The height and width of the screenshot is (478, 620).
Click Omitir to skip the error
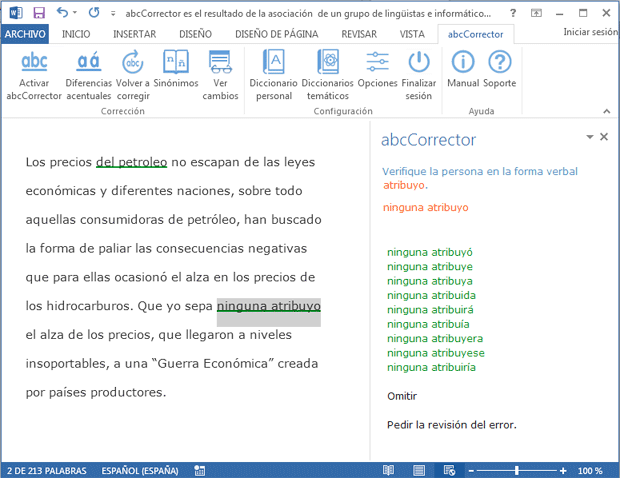[402, 396]
